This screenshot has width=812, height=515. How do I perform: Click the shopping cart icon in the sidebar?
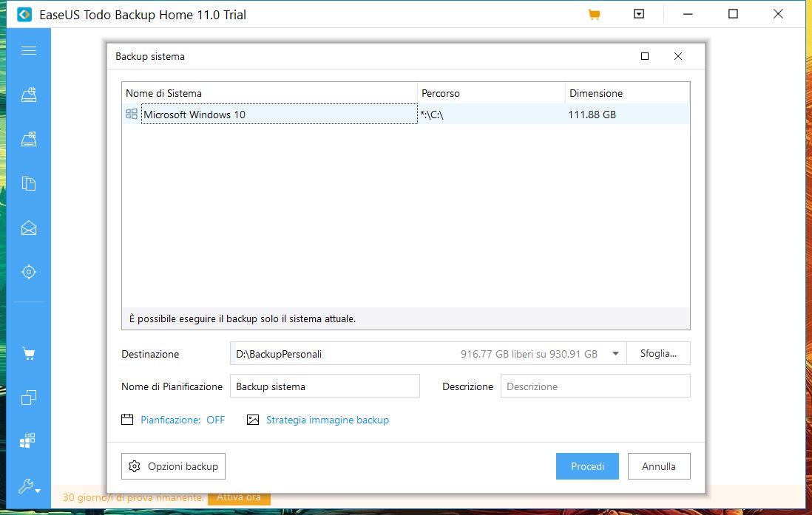29,354
